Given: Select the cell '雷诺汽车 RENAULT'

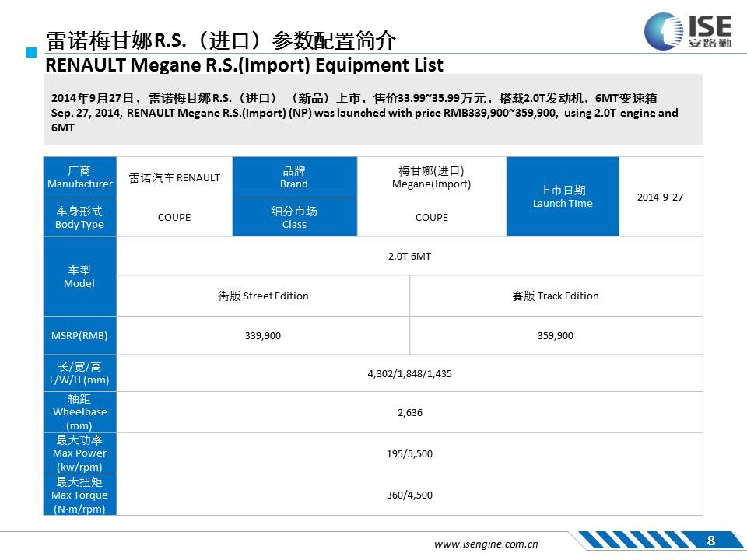Looking at the screenshot, I should point(174,177).
